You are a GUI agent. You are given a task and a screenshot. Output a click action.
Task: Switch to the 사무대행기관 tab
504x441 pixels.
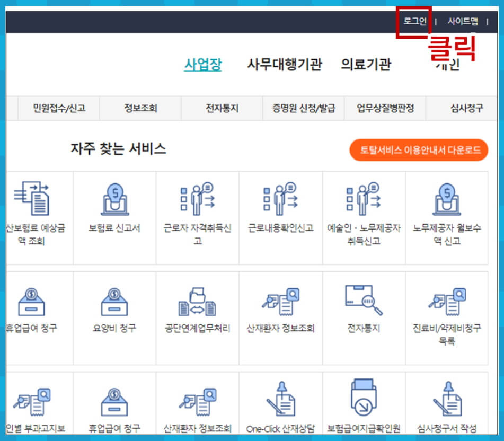click(285, 64)
